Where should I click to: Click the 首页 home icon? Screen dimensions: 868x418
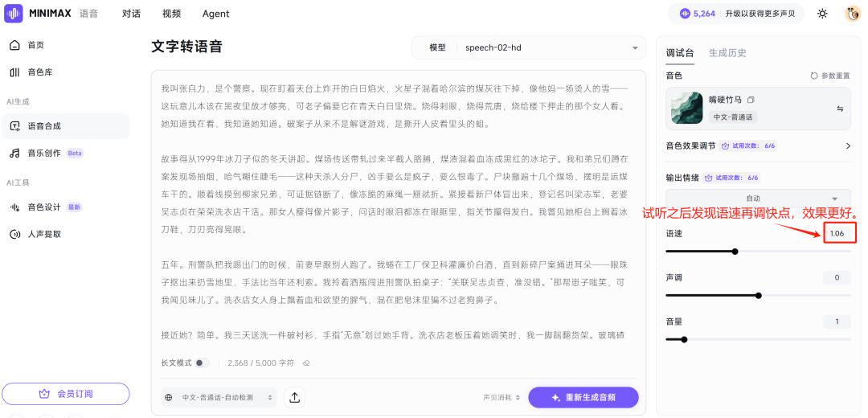15,45
